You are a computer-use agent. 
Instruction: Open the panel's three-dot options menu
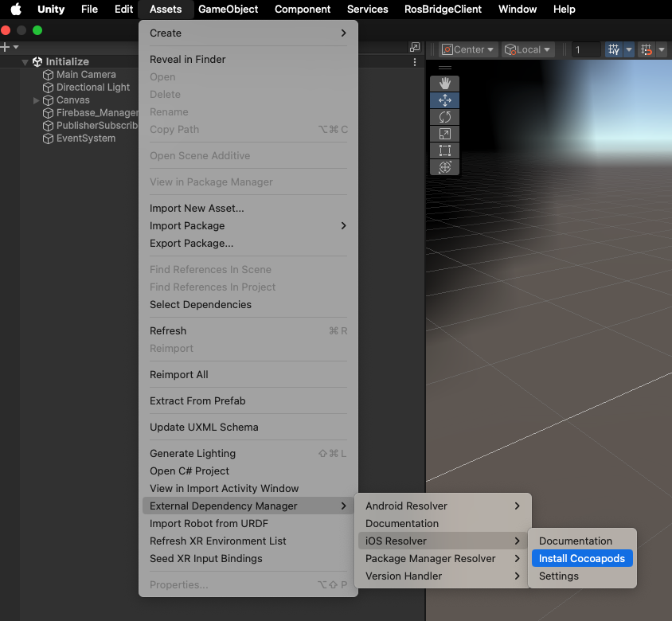[414, 62]
